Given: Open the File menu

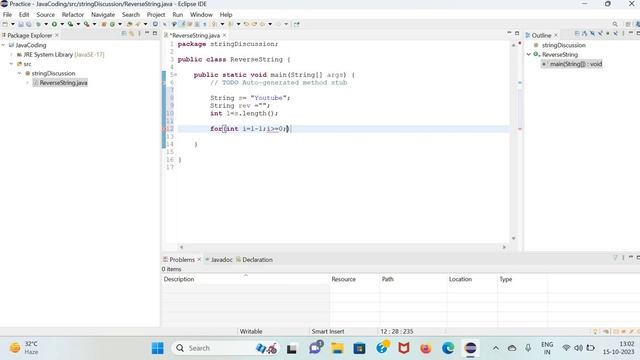Looking at the screenshot, I should tap(7, 14).
